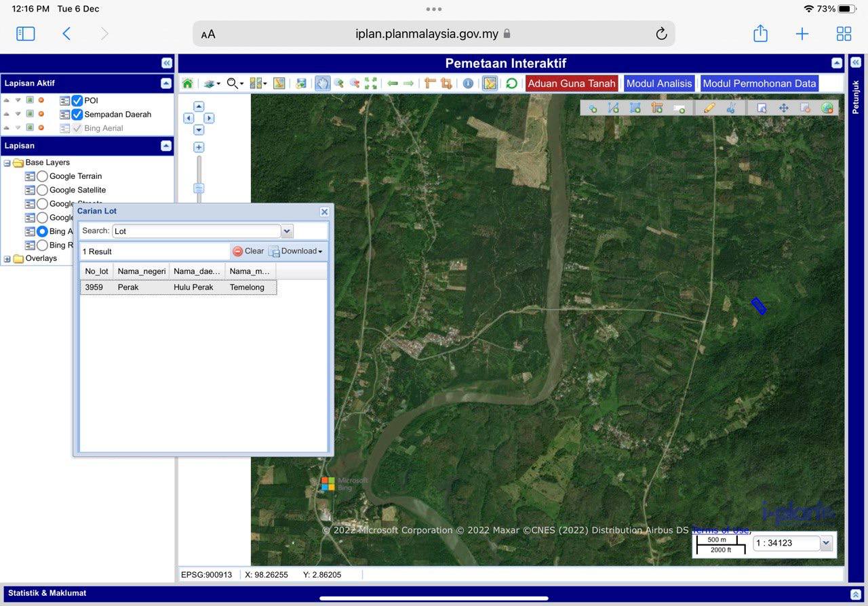Open the Carian Lot search type dropdown
This screenshot has height=606, width=868.
point(287,231)
